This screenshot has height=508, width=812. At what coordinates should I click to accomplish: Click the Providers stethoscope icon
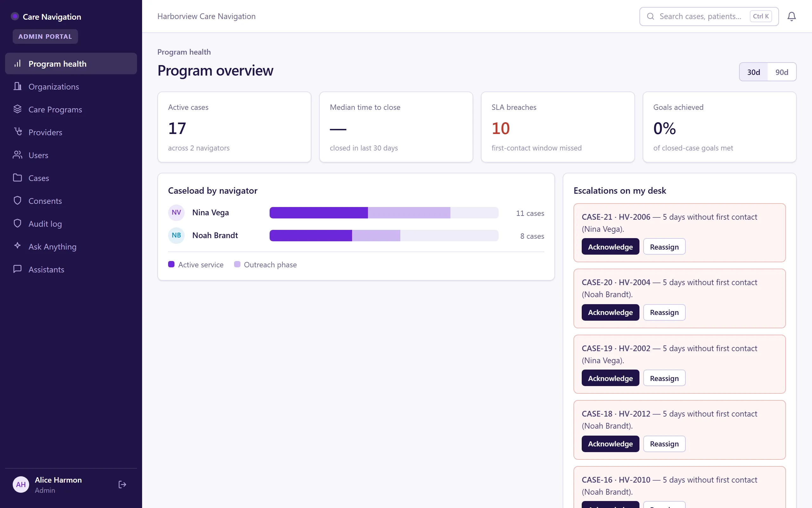pyautogui.click(x=17, y=132)
